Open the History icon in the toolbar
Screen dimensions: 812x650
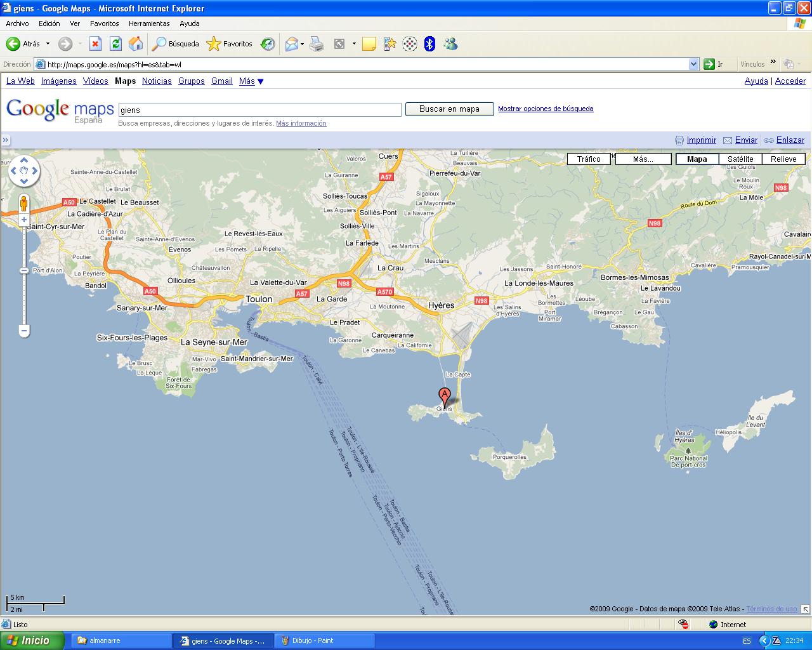click(268, 44)
